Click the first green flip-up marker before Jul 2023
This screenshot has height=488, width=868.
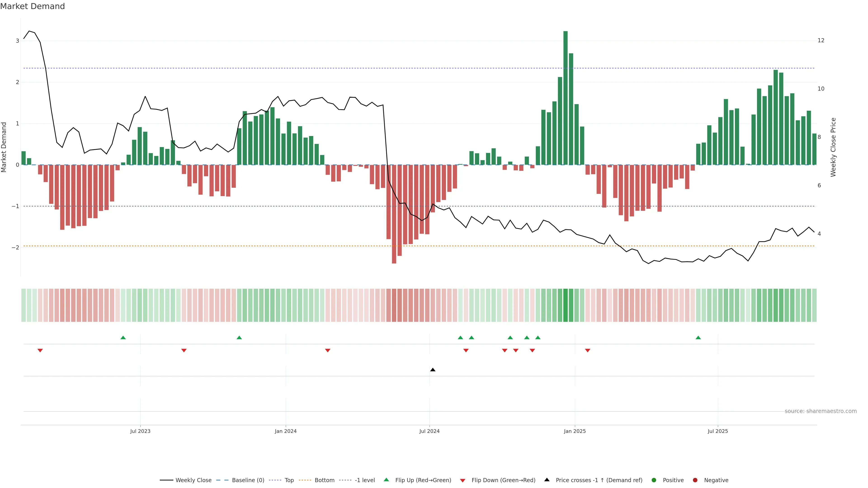123,338
